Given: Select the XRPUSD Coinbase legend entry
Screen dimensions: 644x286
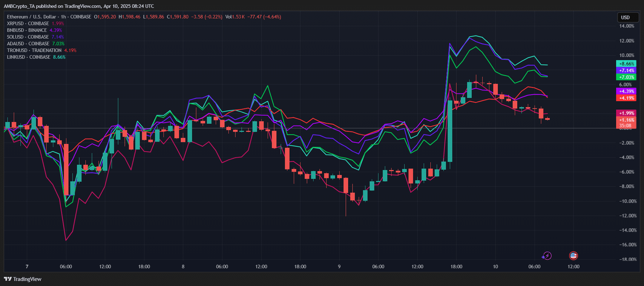Looking at the screenshot, I should 28,23.
